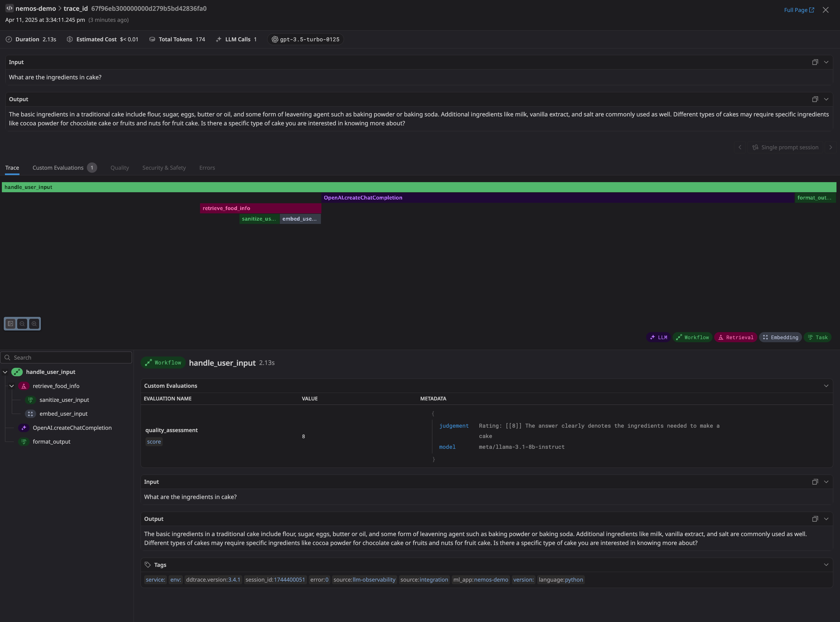Open the Security & Safety tab
This screenshot has width=840, height=622.
(164, 168)
